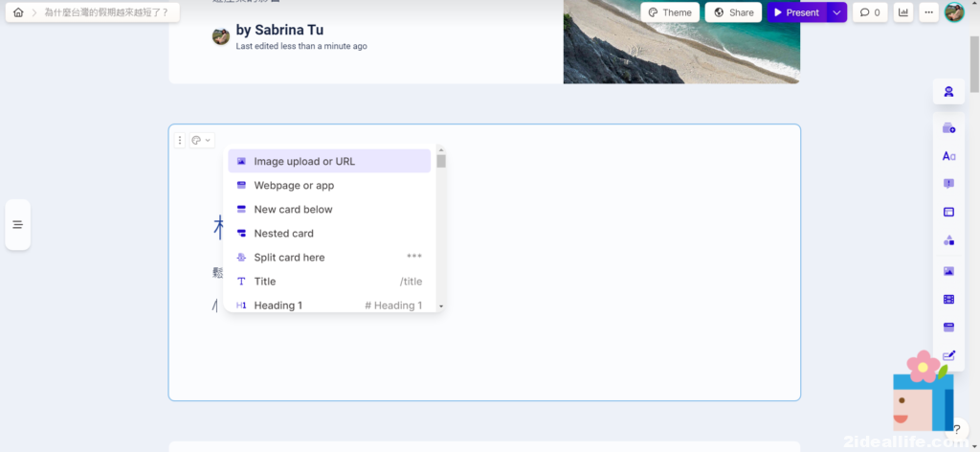Open text formatting Aa icon in sidebar
The height and width of the screenshot is (452, 980).
[948, 156]
